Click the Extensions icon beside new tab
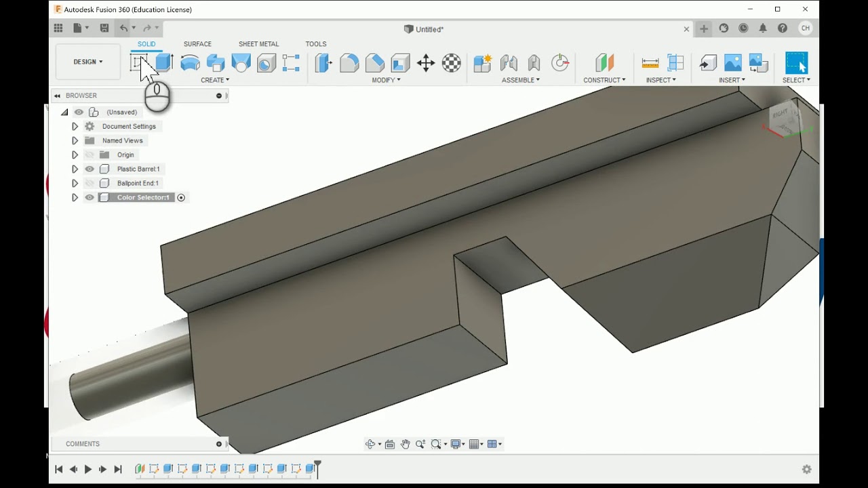 [x=724, y=28]
